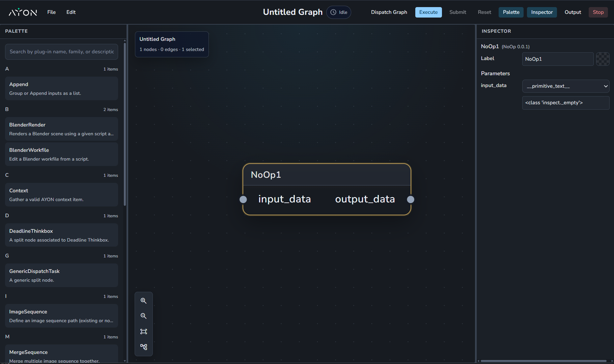Open the input_data type dropdown
Screen dimensions: 614x364
pos(566,86)
